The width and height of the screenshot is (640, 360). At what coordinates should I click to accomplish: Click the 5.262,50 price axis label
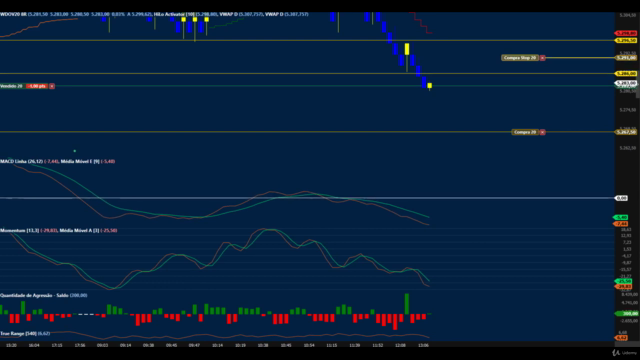pos(628,148)
